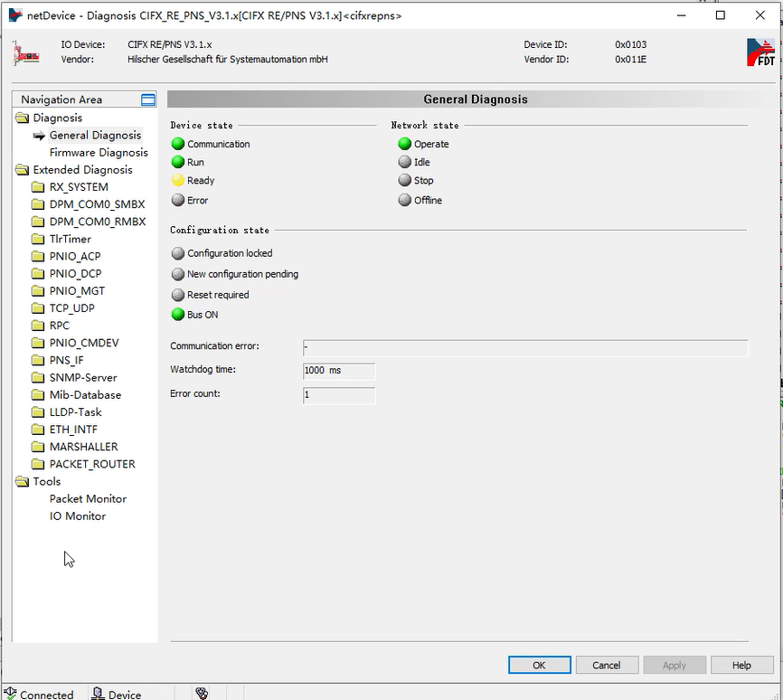
Task: Collapse the Tools tree folder
Action: click(x=22, y=482)
